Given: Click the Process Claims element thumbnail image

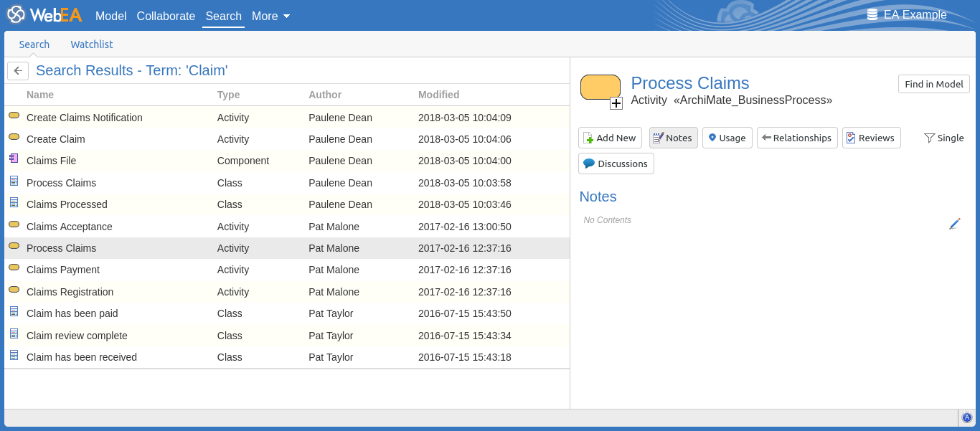Looking at the screenshot, I should point(600,87).
